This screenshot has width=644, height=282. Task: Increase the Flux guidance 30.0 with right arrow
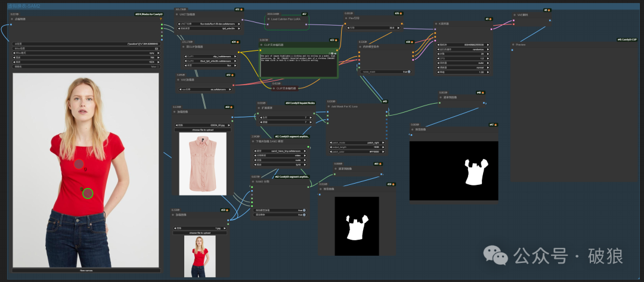[398, 28]
